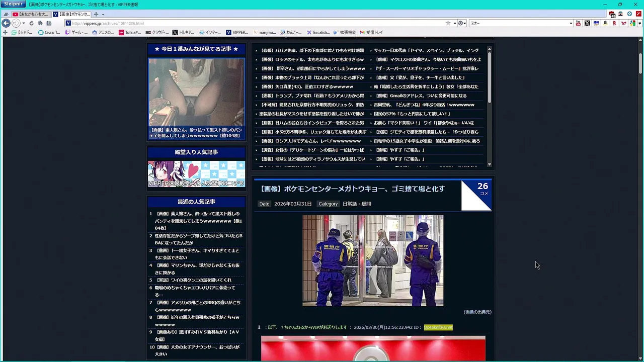Screen dimensions: 644x362
Task: Click the search field containing ヌオー
Action: pos(518,23)
